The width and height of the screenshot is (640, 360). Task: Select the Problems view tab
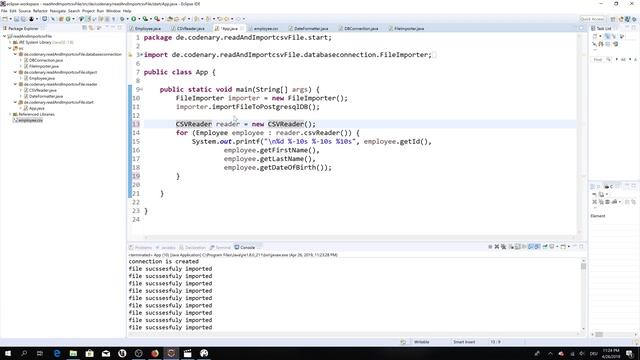(141, 247)
